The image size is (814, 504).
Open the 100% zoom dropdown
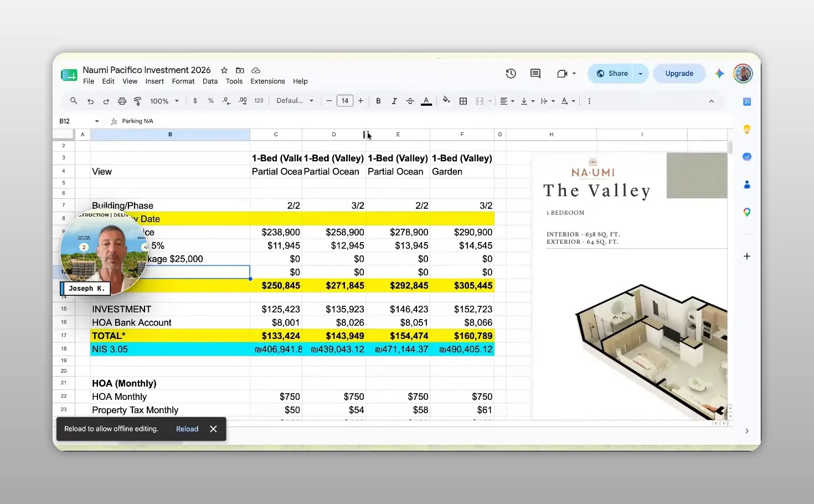164,101
